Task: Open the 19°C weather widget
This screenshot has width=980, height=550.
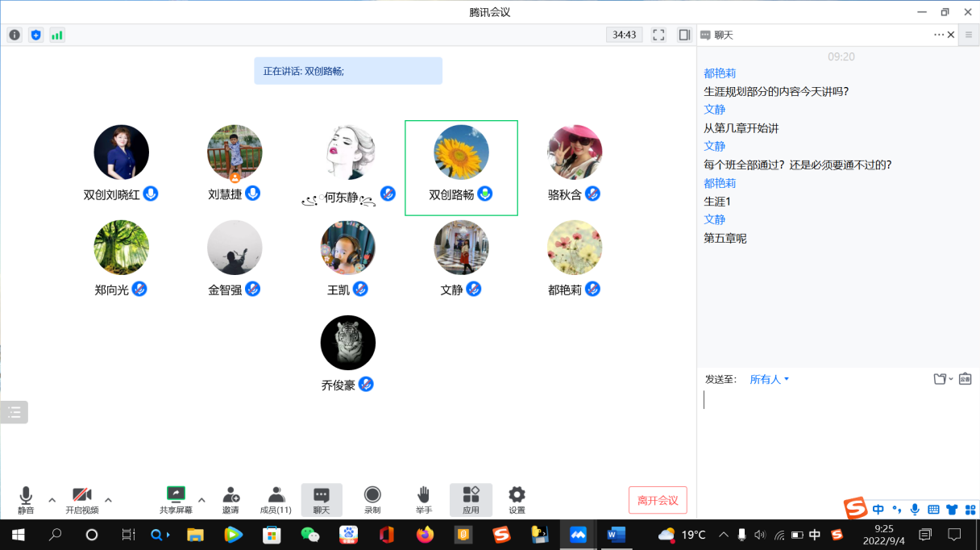Action: 682,534
